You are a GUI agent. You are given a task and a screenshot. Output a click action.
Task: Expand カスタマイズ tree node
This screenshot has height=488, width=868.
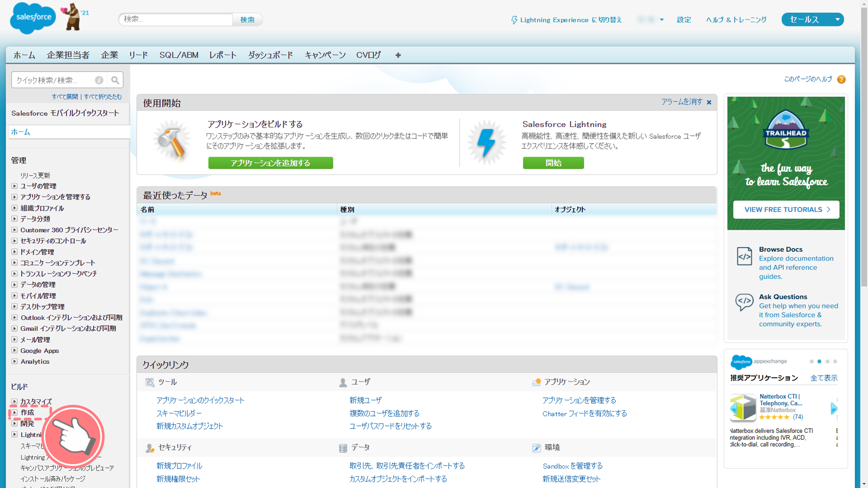[14, 402]
